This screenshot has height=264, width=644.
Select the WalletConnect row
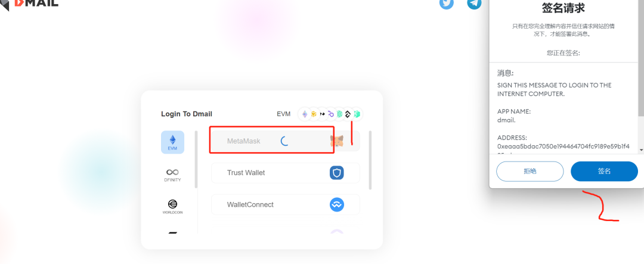[x=286, y=204]
